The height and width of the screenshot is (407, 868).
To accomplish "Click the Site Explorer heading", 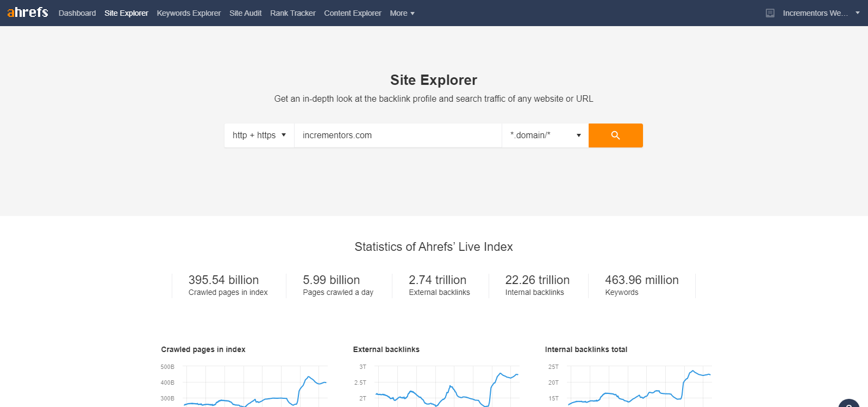I will tap(434, 80).
